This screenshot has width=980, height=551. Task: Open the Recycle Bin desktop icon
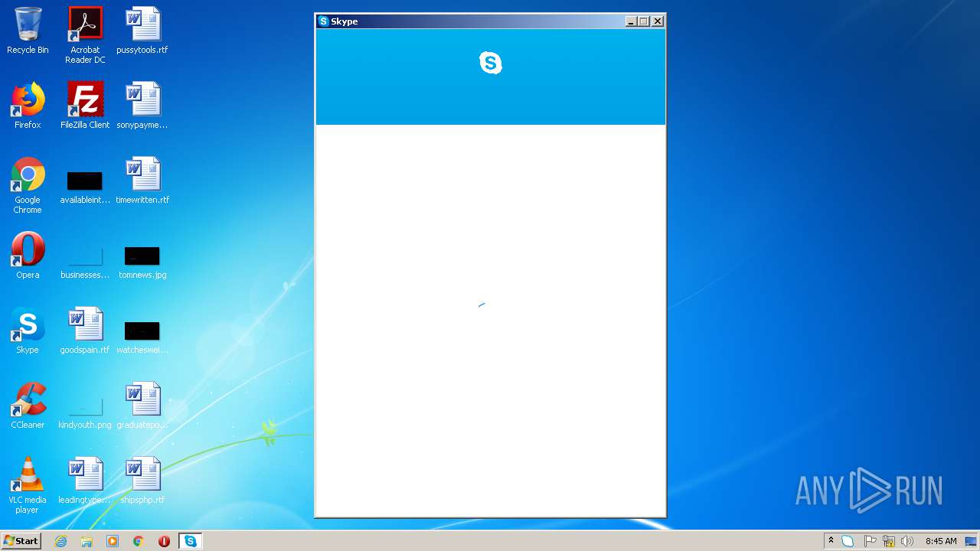click(28, 31)
